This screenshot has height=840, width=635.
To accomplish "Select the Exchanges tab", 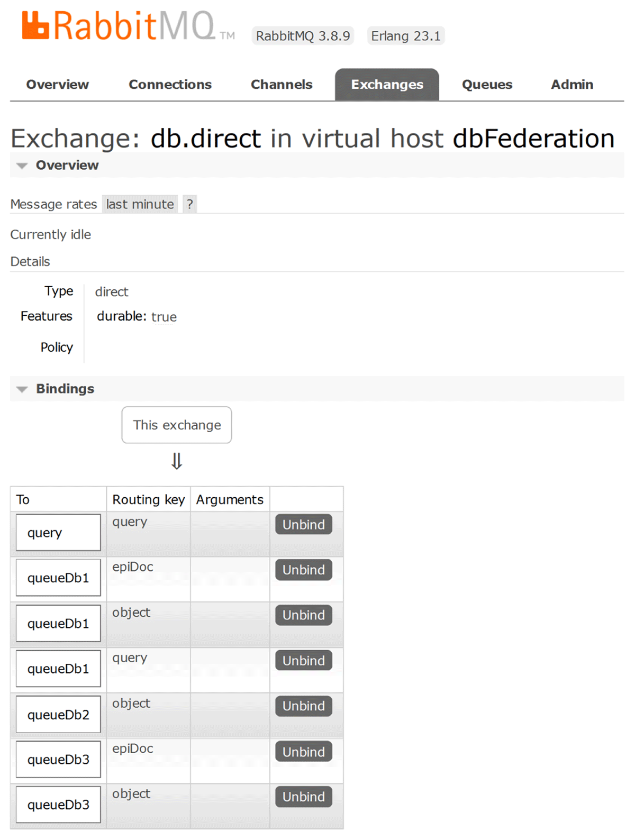I will pos(387,85).
